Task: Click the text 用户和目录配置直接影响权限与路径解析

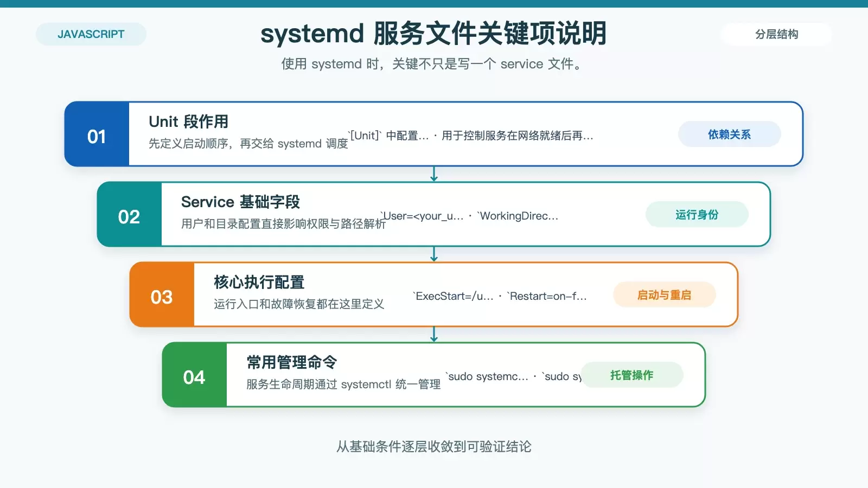Action: click(283, 224)
